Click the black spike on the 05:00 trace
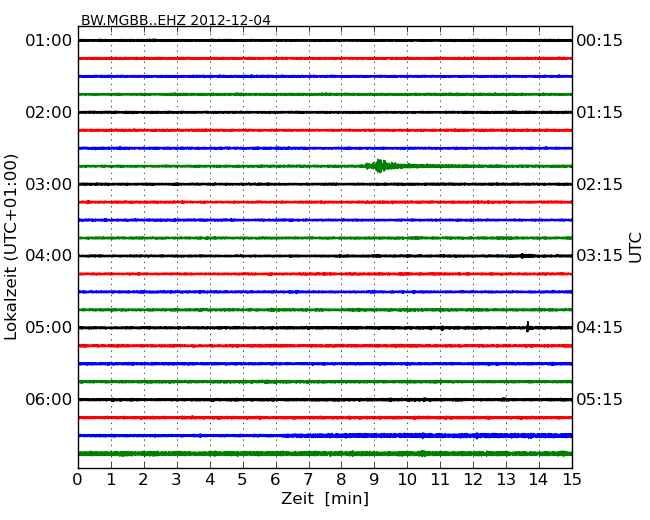 click(528, 327)
